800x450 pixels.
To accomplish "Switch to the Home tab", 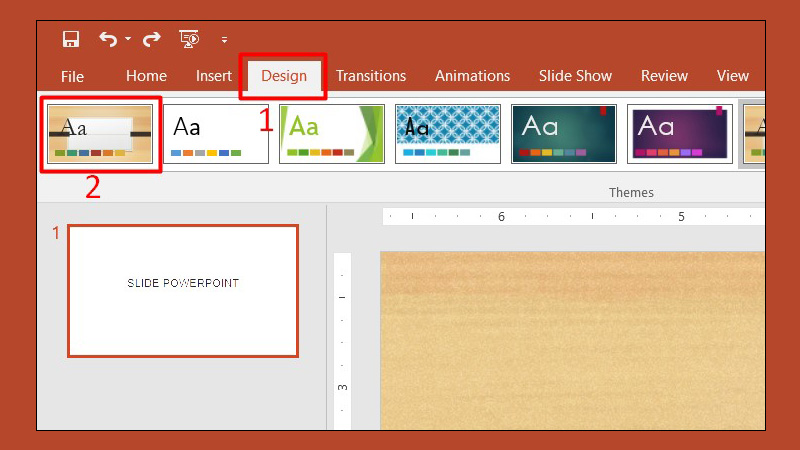I will pos(146,76).
